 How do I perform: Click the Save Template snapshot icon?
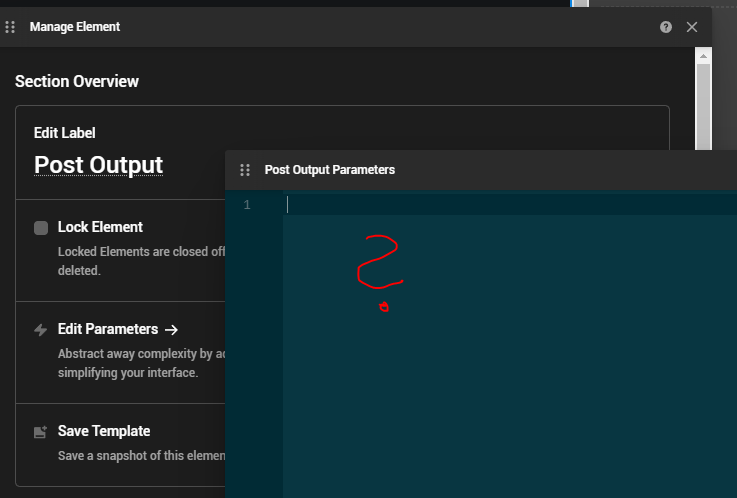click(41, 432)
